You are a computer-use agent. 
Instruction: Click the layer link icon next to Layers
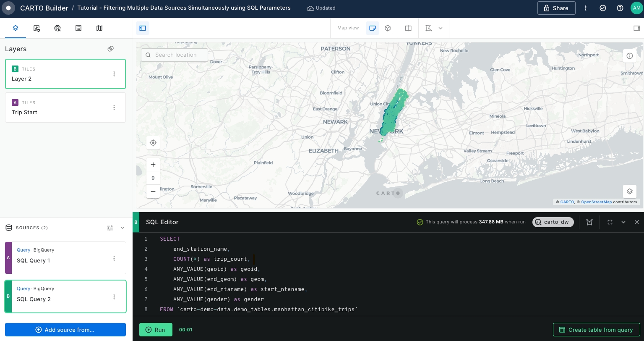tap(111, 49)
